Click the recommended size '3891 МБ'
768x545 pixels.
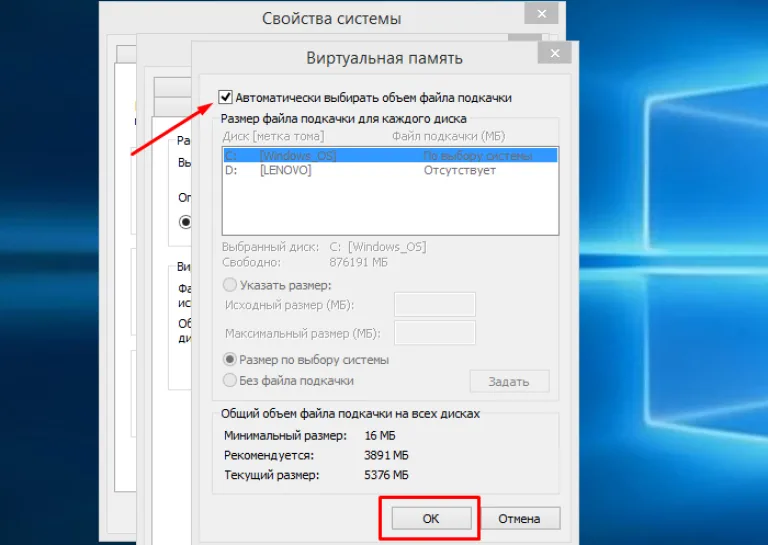click(x=386, y=455)
